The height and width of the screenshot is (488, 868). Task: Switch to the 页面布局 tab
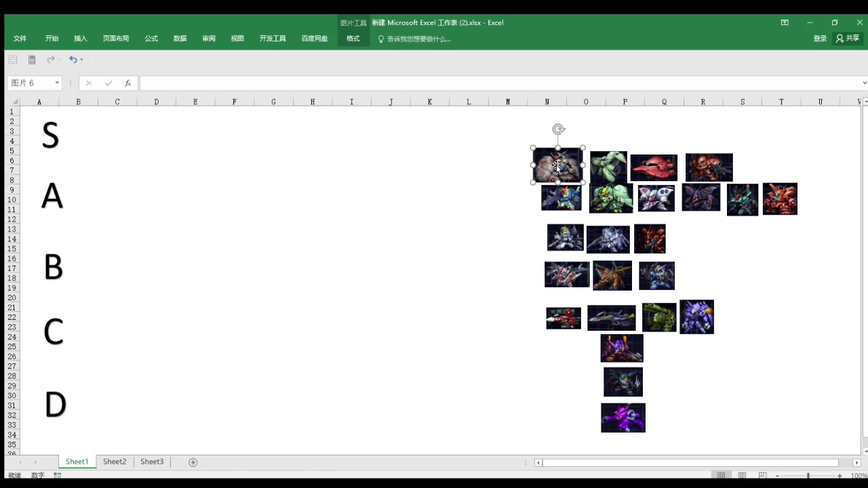(x=116, y=39)
